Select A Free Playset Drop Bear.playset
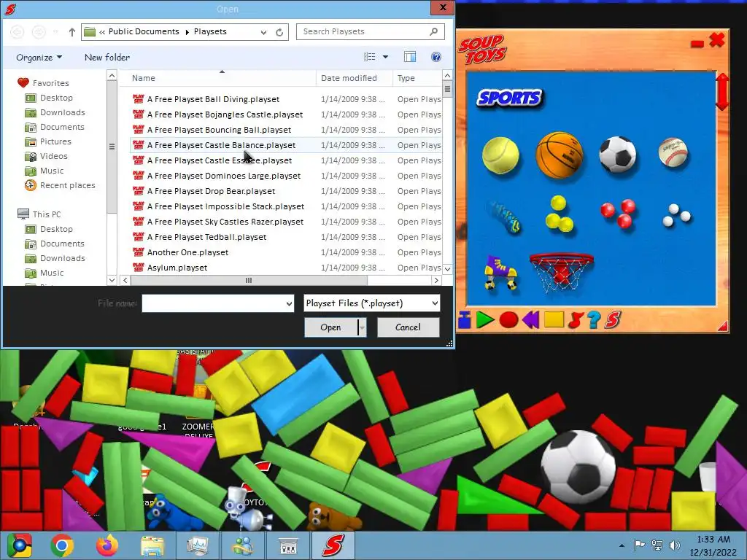 point(211,191)
